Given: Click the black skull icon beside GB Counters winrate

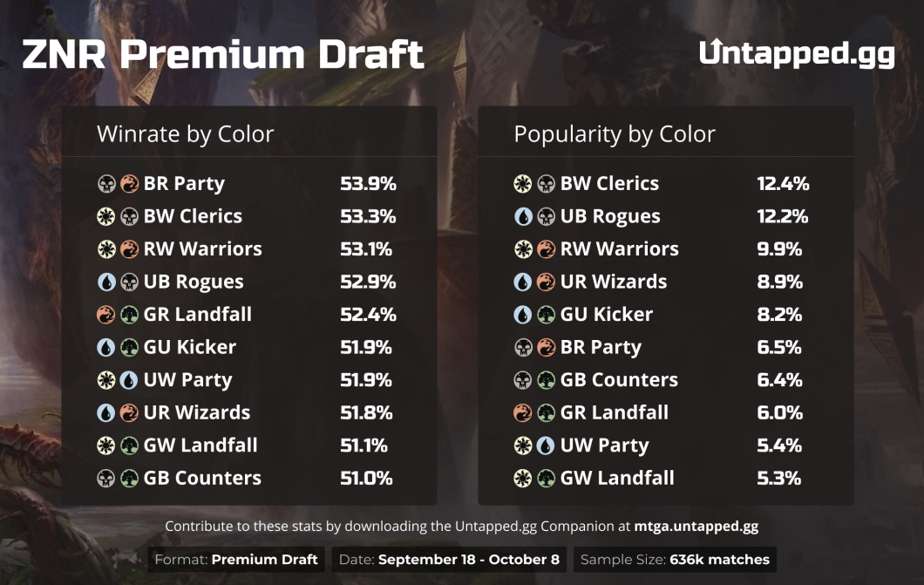Looking at the screenshot, I should click(106, 479).
